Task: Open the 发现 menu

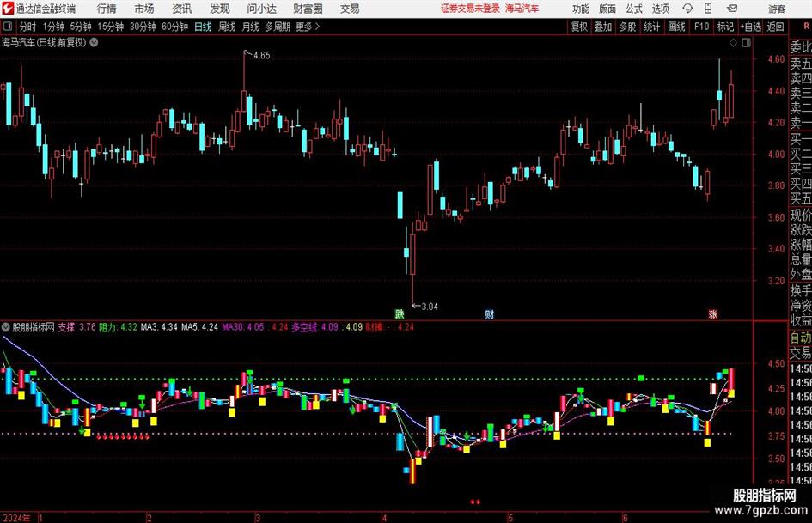Action: (220, 9)
